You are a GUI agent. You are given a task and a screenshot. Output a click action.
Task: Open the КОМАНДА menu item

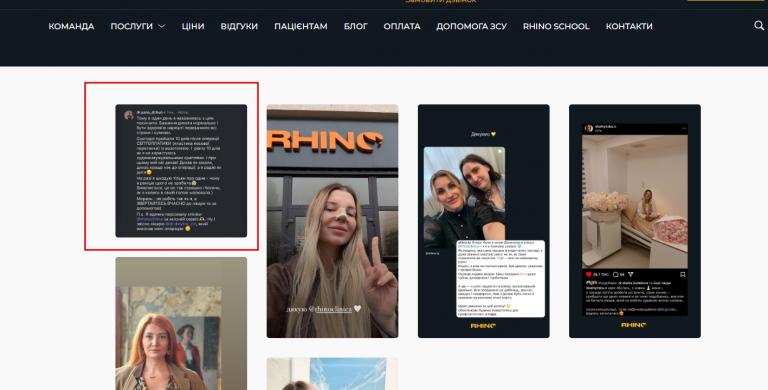pos(71,26)
